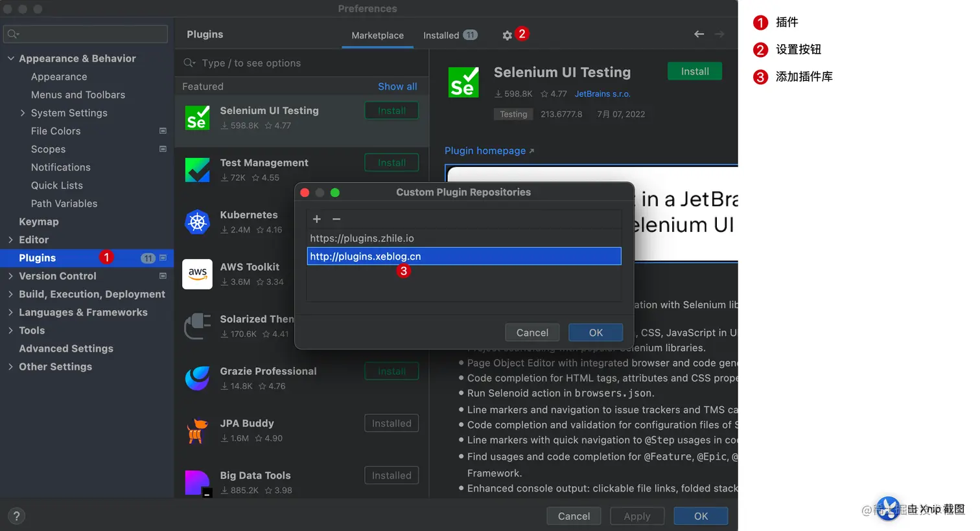980x531 pixels.
Task: Click the settings search magnifier icon
Action: pyautogui.click(x=13, y=34)
